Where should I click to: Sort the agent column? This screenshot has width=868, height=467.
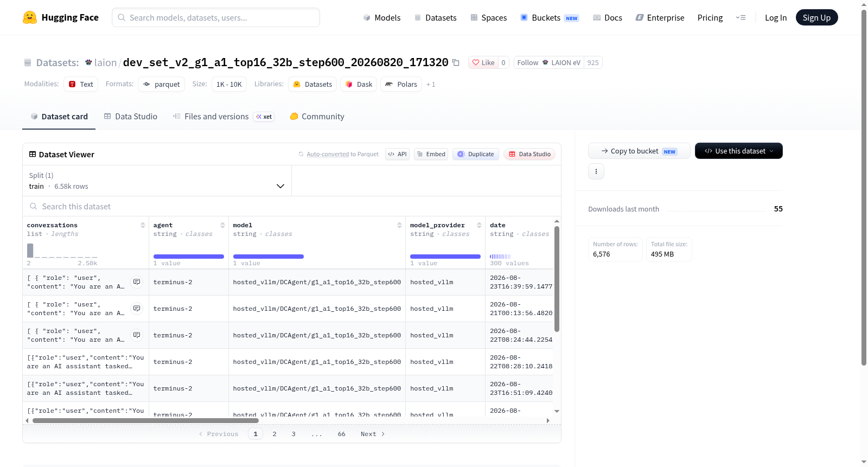(222, 225)
